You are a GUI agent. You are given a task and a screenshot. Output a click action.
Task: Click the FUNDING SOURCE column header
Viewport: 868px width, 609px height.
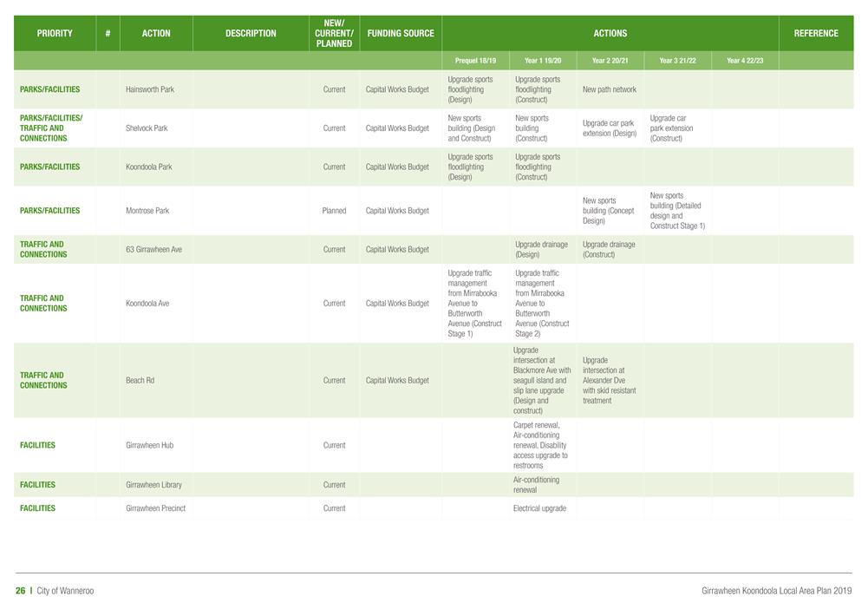click(x=401, y=34)
